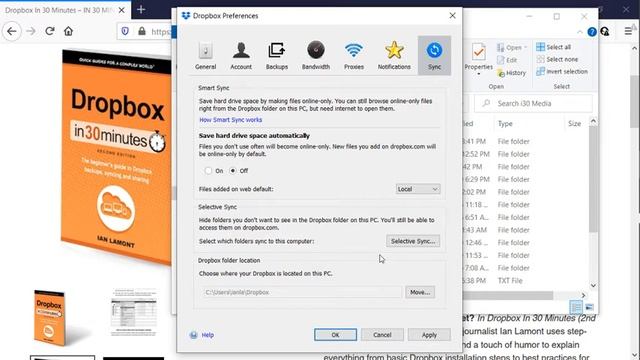Switch to details view icon in File Explorer
The image size is (640, 360).
pyautogui.click(x=576, y=307)
